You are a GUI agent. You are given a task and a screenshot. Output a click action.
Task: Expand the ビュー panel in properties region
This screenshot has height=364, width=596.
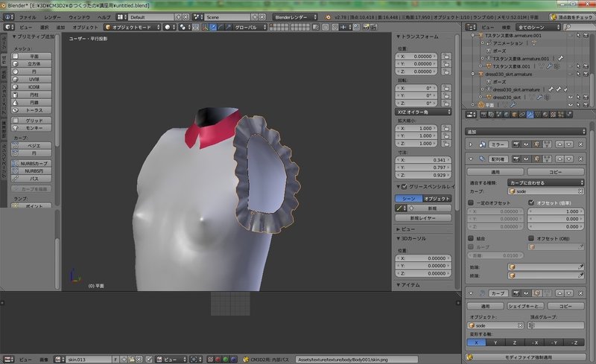(398, 229)
